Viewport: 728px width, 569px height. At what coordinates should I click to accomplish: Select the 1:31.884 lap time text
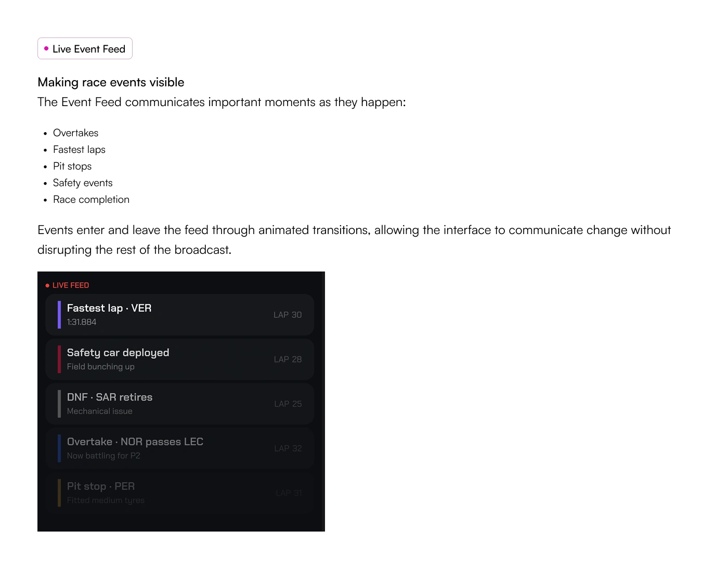(x=82, y=322)
